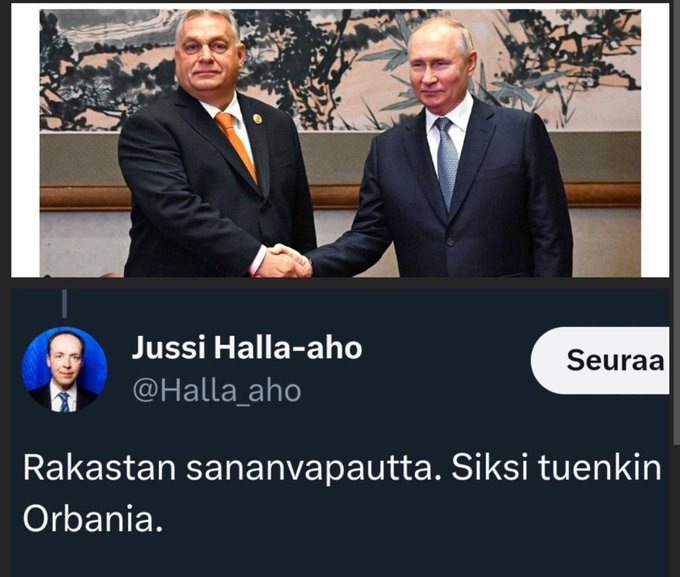Open the handshake photo attachment
Image resolution: width=680 pixels, height=577 pixels.
(x=340, y=143)
